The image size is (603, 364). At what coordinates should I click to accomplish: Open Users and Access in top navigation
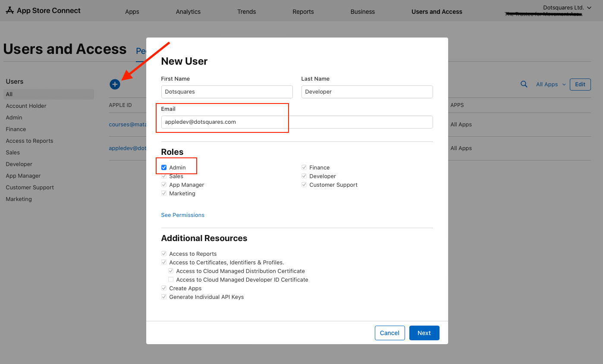437,12
